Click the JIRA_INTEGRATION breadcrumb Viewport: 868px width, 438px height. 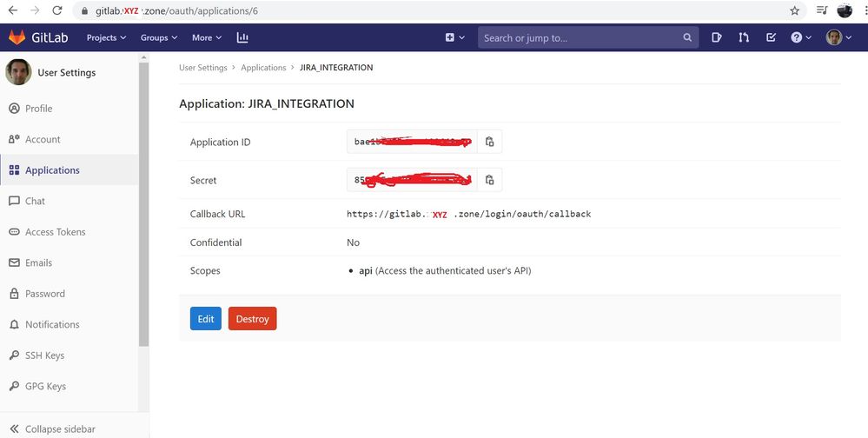coord(336,68)
